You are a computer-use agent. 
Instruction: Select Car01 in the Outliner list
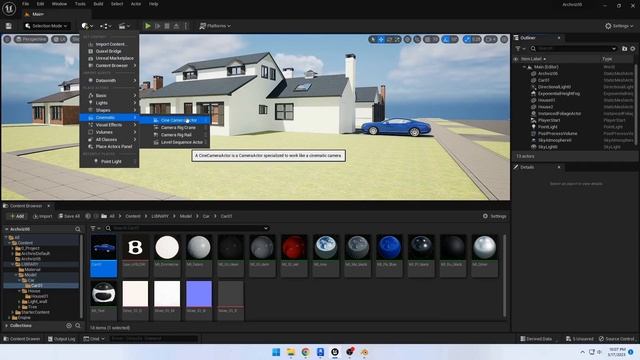point(544,80)
